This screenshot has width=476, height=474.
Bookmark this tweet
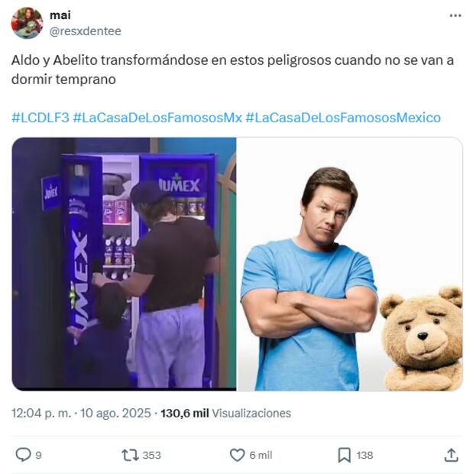(x=345, y=455)
